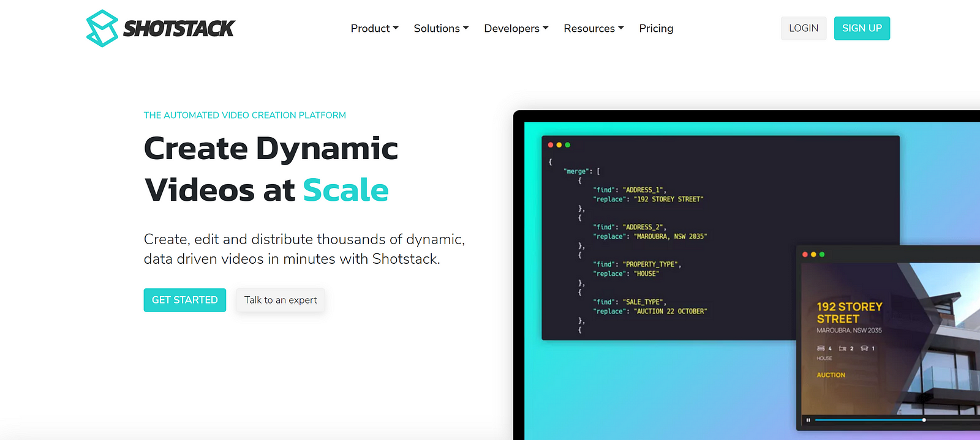
Task: Click the Shotstack logo icon
Action: 102,28
